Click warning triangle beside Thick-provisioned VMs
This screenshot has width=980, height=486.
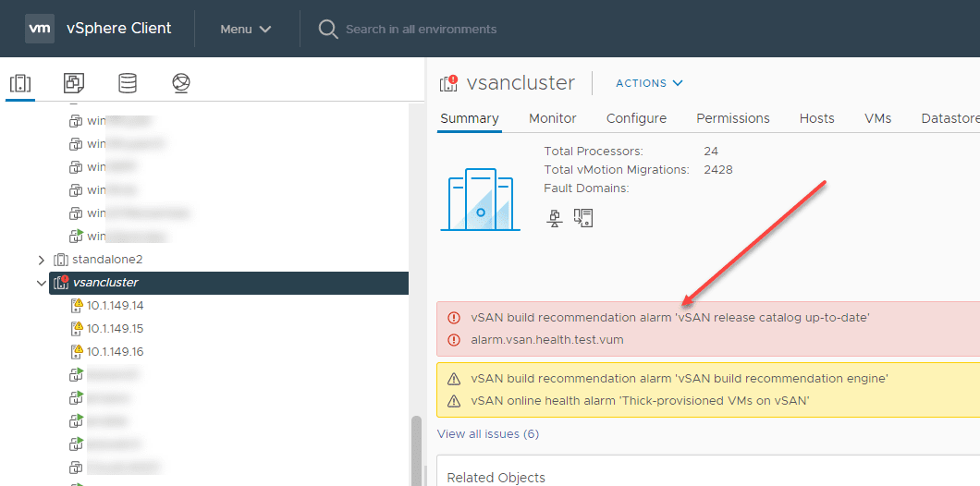pyautogui.click(x=454, y=401)
